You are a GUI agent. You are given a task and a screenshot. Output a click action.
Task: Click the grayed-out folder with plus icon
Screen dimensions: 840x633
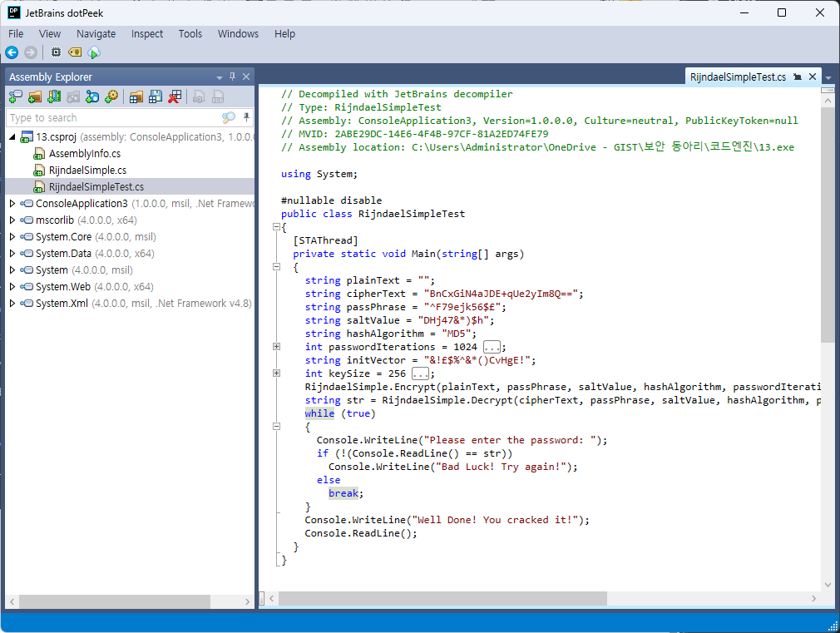(x=73, y=96)
